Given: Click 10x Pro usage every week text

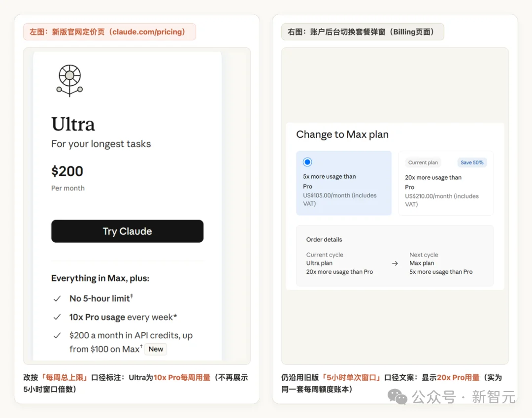Looking at the screenshot, I should click(123, 317).
